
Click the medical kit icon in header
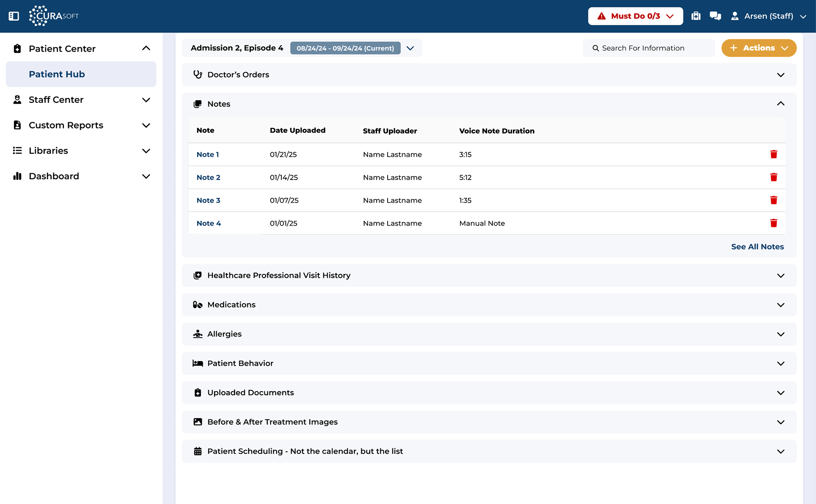click(x=696, y=16)
